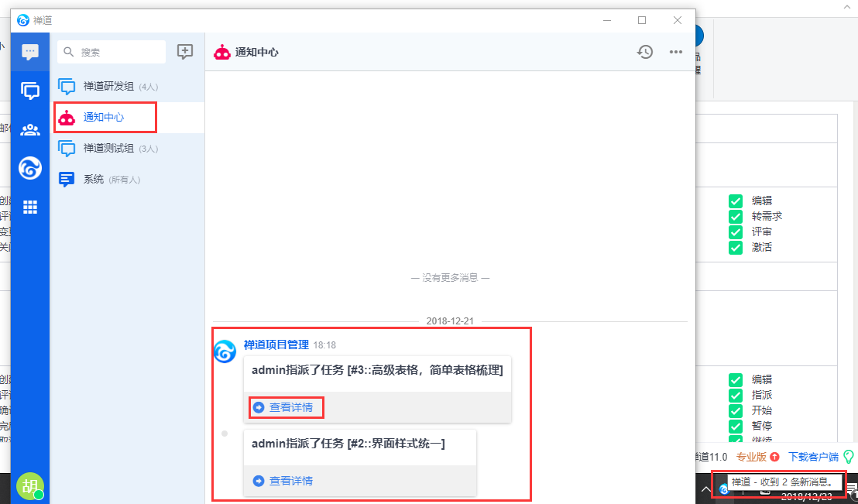
Task: Click the arrow icon for task #3 详情
Action: tap(259, 408)
